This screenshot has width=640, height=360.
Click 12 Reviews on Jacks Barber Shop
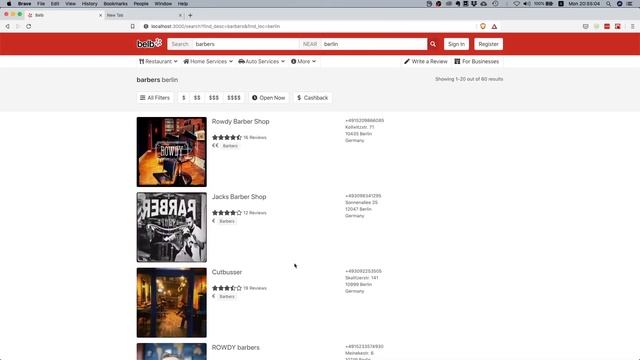(255, 213)
